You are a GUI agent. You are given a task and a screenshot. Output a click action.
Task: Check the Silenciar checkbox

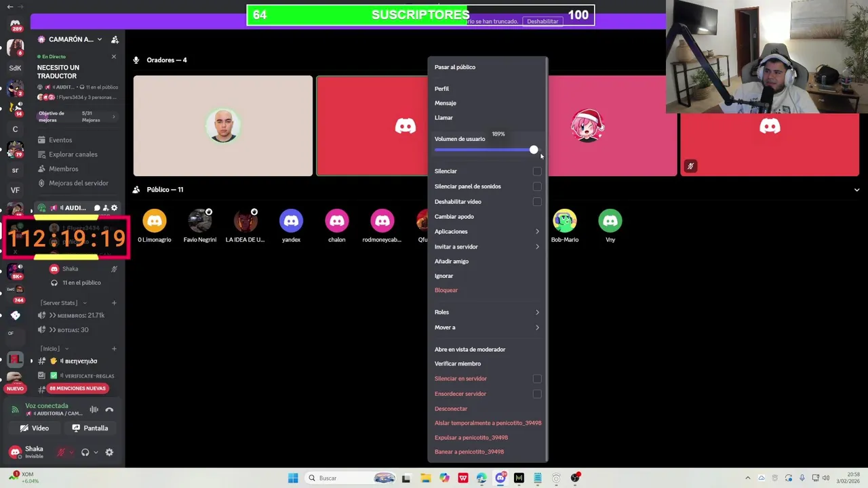point(537,171)
